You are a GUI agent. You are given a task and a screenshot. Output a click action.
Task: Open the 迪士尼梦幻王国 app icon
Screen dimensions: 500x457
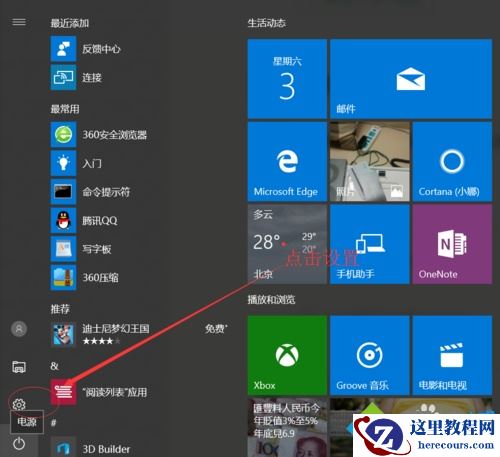(x=63, y=335)
